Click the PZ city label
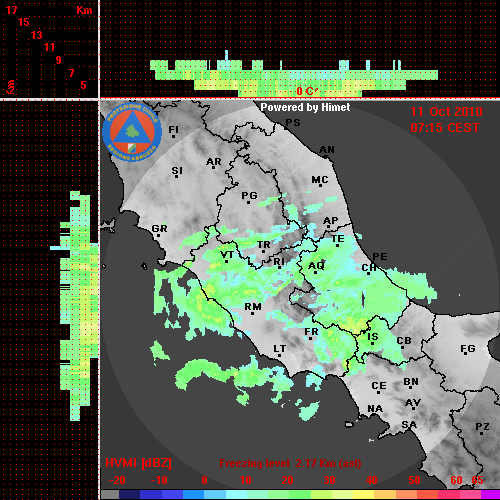Viewport: 500px width, 500px height. coord(482,427)
